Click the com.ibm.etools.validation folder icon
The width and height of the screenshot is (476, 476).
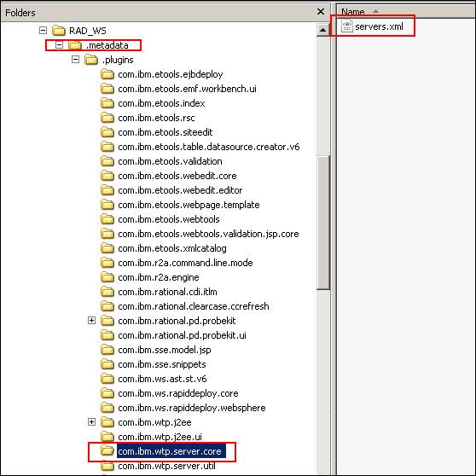coord(107,161)
